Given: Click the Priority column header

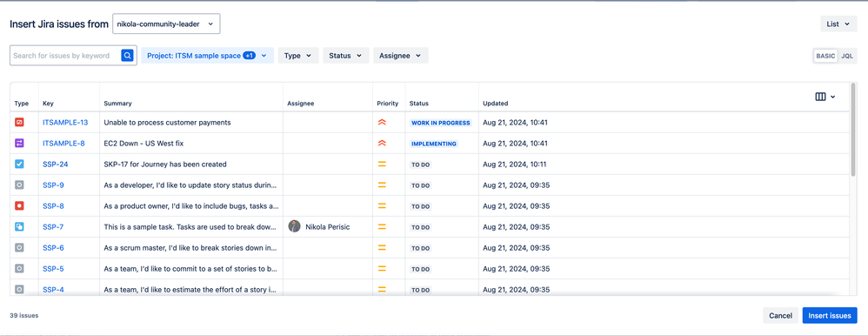Looking at the screenshot, I should [x=388, y=104].
